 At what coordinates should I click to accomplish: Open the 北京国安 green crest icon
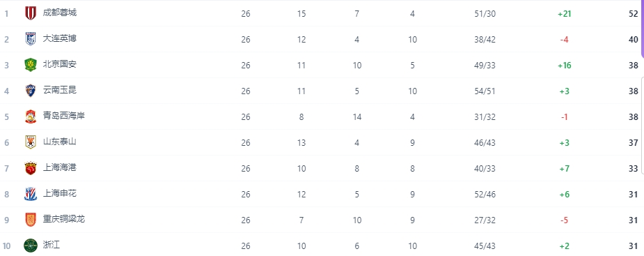pos(31,65)
